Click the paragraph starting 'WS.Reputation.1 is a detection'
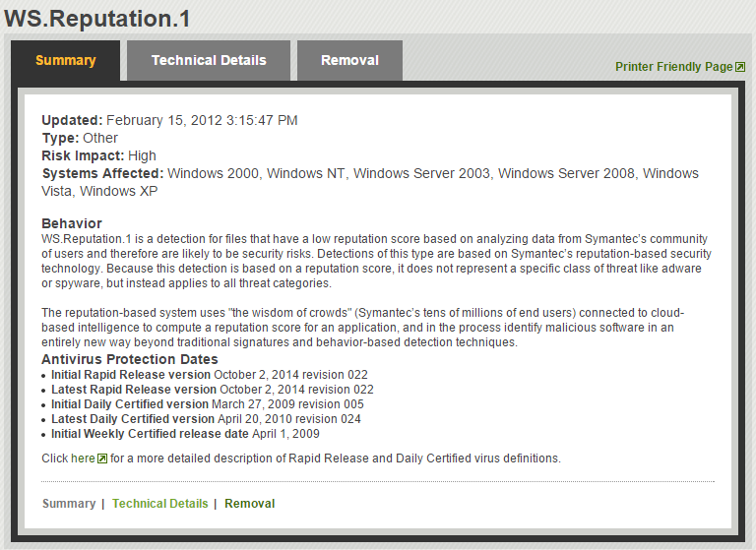This screenshot has width=756, height=550. click(377, 261)
